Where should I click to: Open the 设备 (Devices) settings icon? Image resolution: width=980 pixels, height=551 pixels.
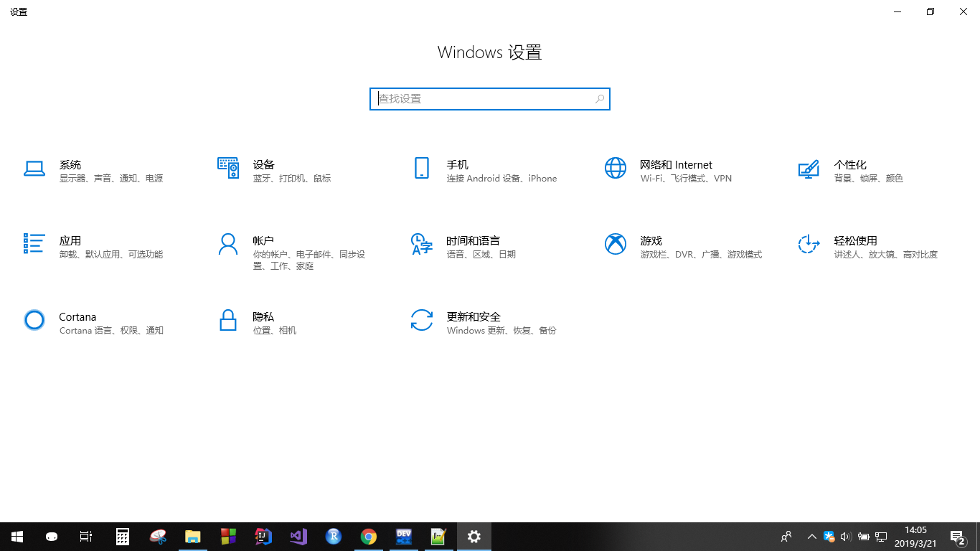click(x=228, y=168)
